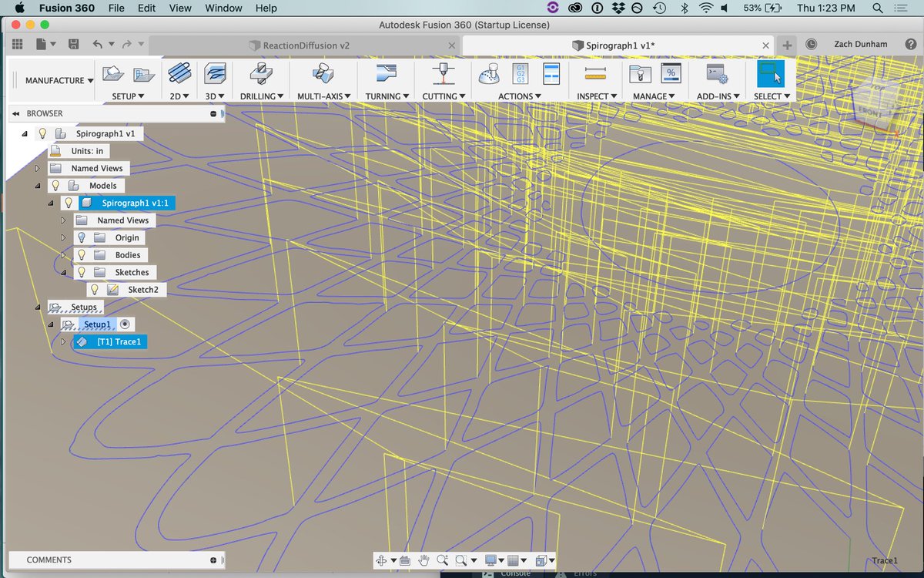Open the Tool Library icon in Manage
Viewport: 924px width, 578px height.
[x=638, y=74]
